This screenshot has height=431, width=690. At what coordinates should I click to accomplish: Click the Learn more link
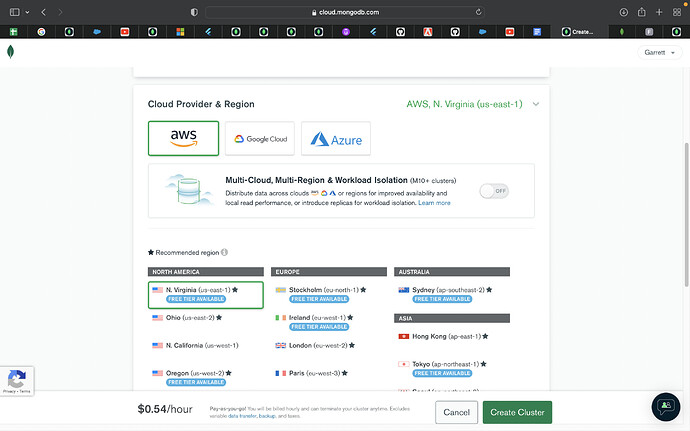(x=434, y=203)
